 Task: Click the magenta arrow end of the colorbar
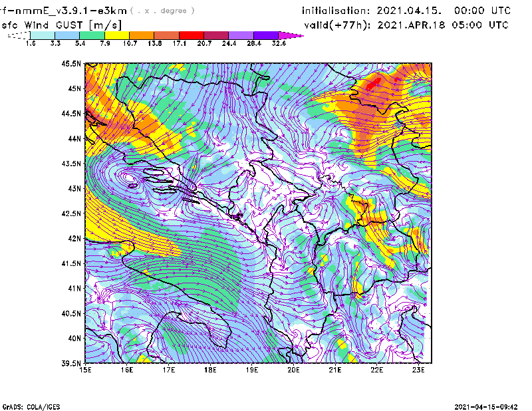click(291, 35)
